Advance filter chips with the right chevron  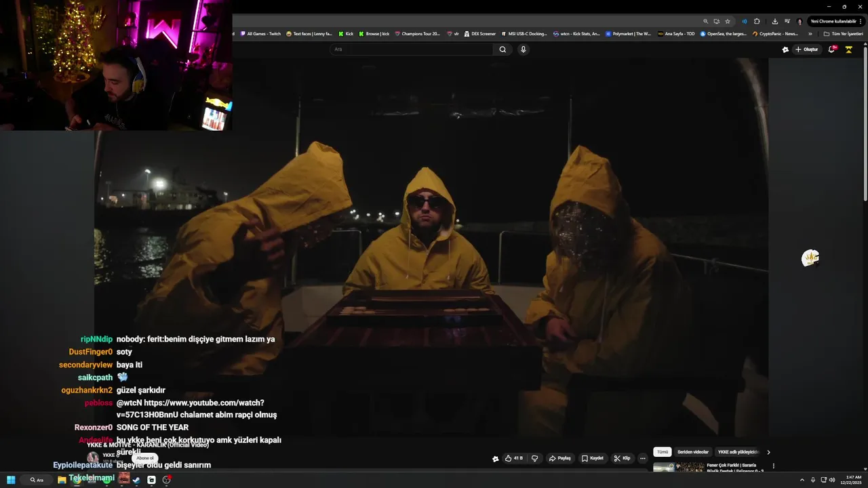coord(768,452)
